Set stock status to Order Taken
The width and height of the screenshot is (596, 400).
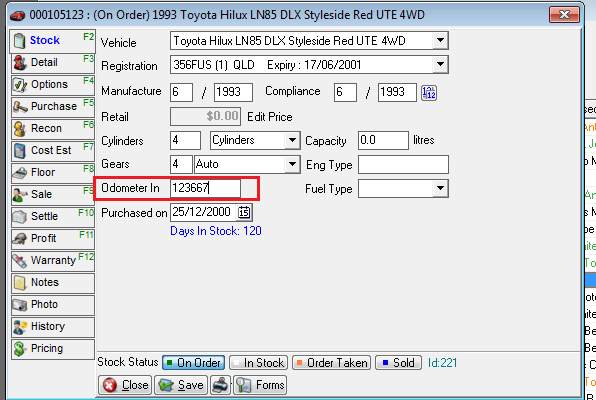331,363
